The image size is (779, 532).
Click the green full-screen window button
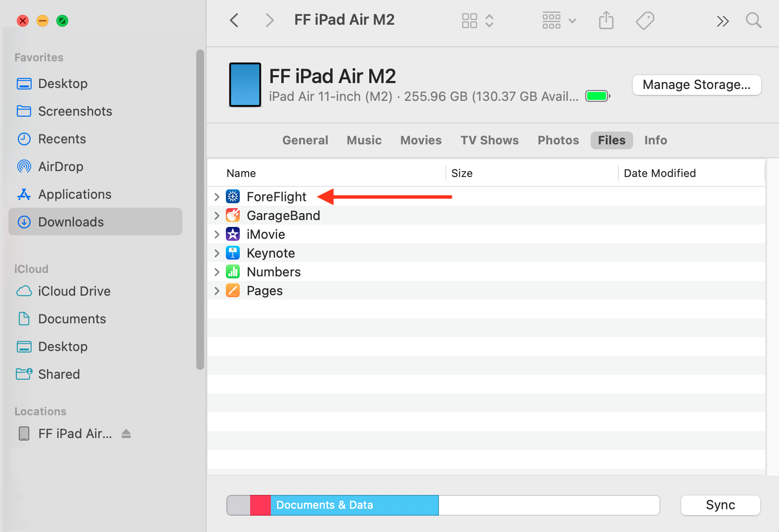62,21
